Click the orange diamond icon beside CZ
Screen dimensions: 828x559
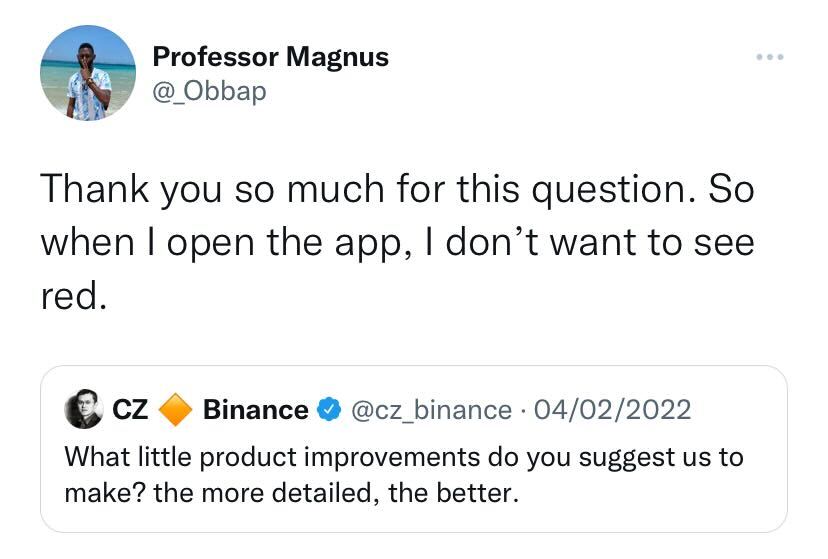pos(176,409)
